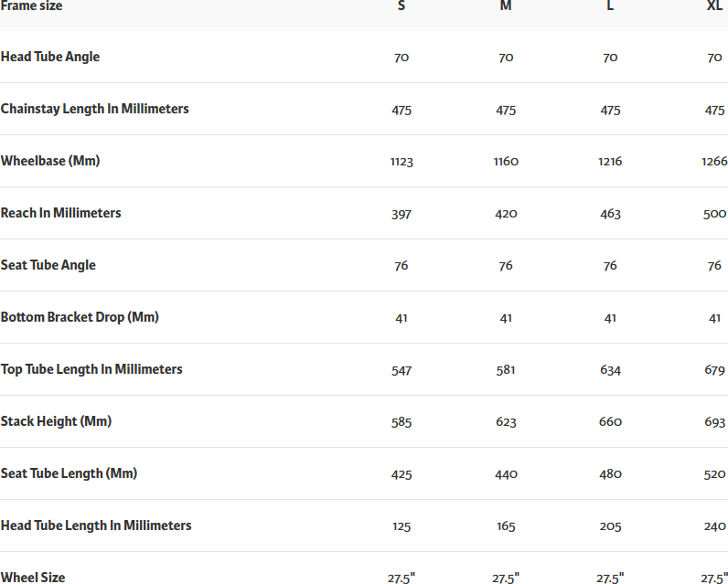Select the Top Tube Length In Millimeters label
728x584 pixels.
point(91,369)
